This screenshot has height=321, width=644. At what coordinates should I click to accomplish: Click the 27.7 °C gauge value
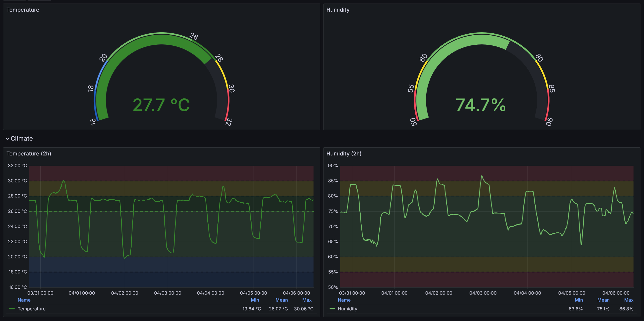161,105
